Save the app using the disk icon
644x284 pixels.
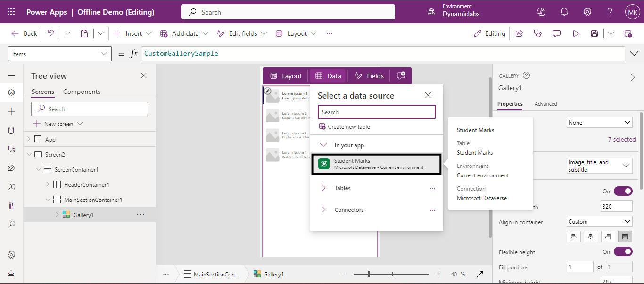click(x=594, y=33)
